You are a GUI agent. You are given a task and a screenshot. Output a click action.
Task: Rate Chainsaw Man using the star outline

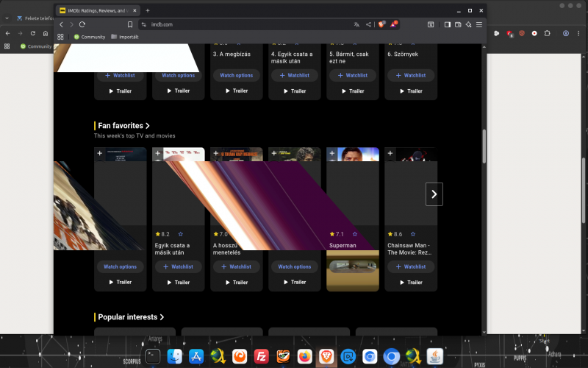413,234
